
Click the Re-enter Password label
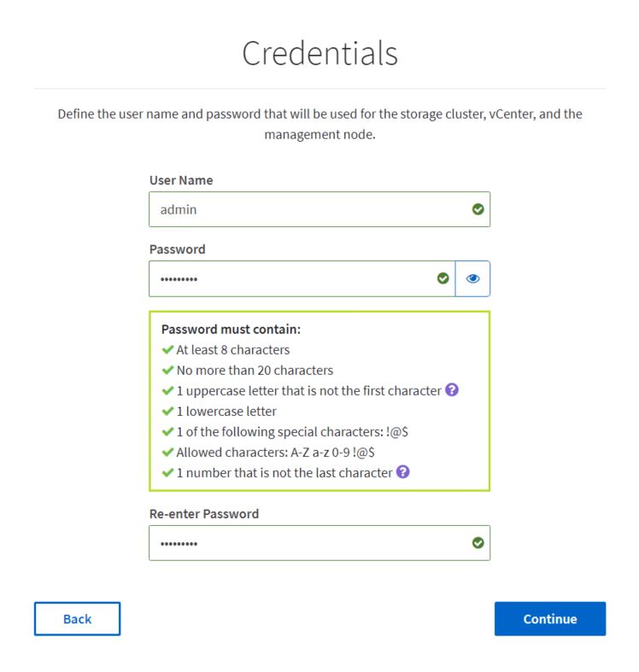[203, 514]
